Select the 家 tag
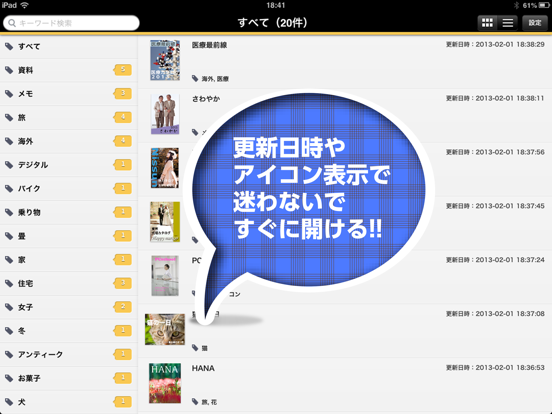This screenshot has width=552, height=414. click(69, 259)
